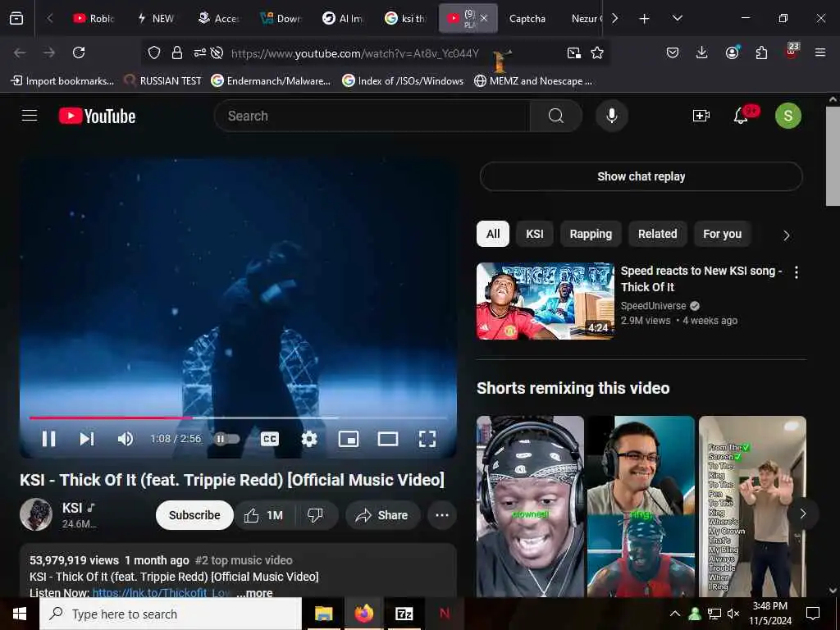
Task: Open the player settings gear
Action: pyautogui.click(x=309, y=439)
